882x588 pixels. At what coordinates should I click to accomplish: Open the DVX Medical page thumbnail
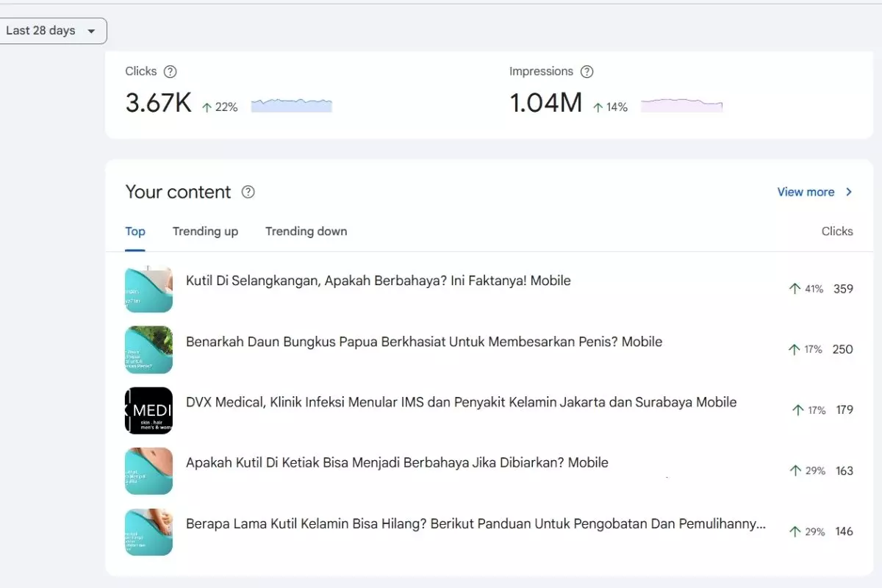[x=148, y=410]
